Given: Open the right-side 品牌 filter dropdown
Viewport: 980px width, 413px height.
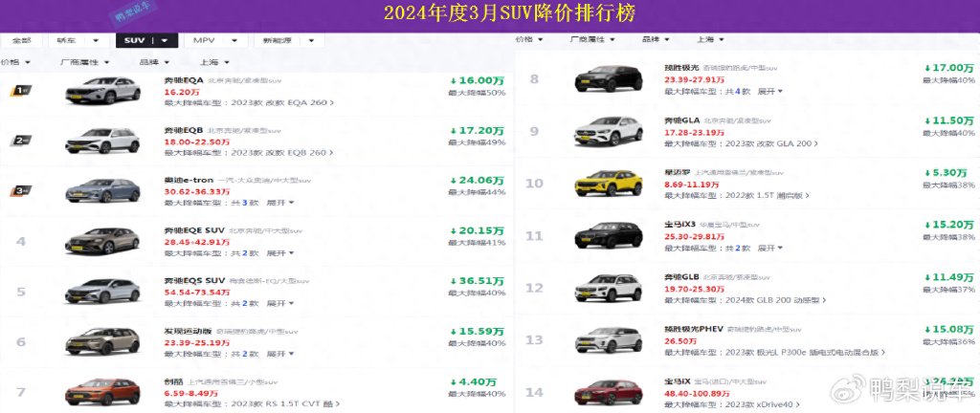Looking at the screenshot, I should (x=656, y=39).
